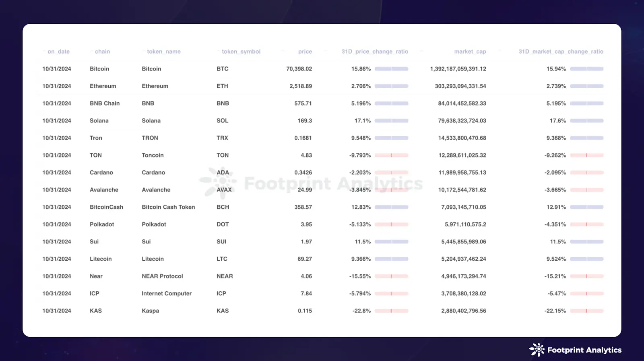The image size is (644, 361).
Task: Click Kaspa's red market cap change bar
Action: coord(586,311)
